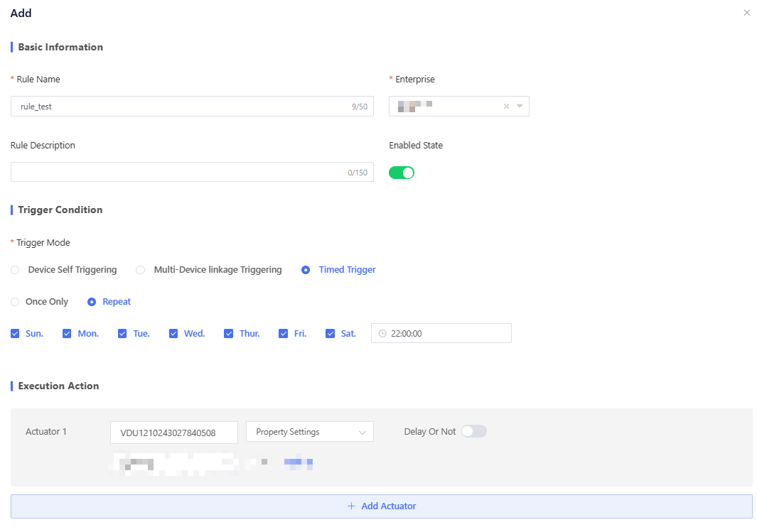Click the plus icon on Add Actuator

pyautogui.click(x=351, y=506)
